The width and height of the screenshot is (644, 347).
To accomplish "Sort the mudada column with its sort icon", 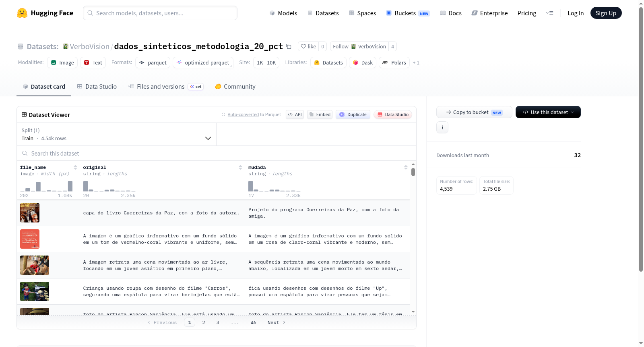I will (406, 167).
